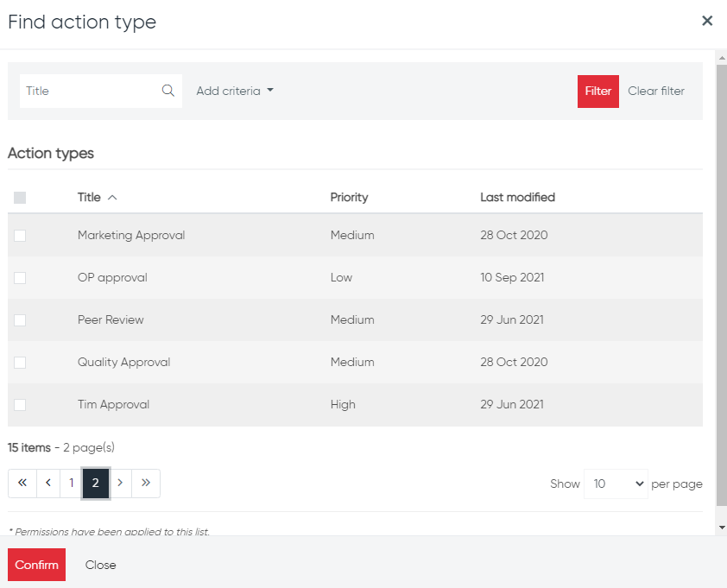Select the OP approval title text
This screenshot has height=588, width=727.
112,278
